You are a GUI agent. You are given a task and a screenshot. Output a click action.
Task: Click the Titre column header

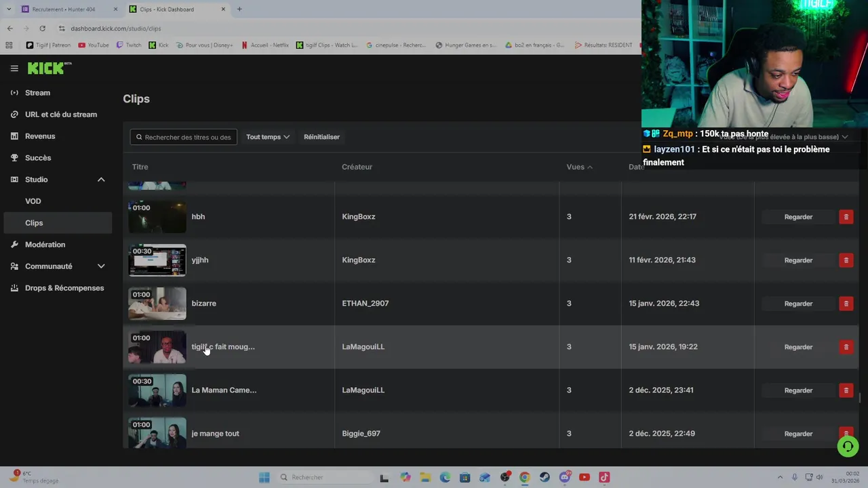pos(140,167)
